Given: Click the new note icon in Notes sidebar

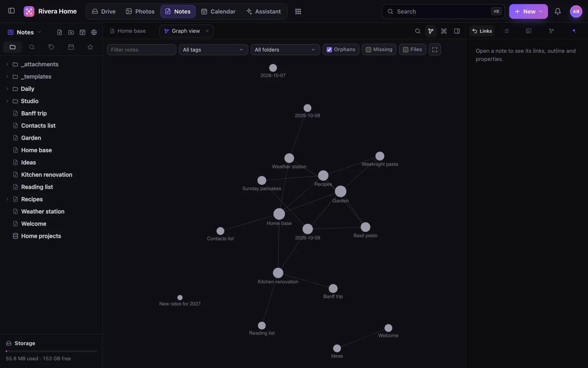Looking at the screenshot, I should (x=60, y=32).
